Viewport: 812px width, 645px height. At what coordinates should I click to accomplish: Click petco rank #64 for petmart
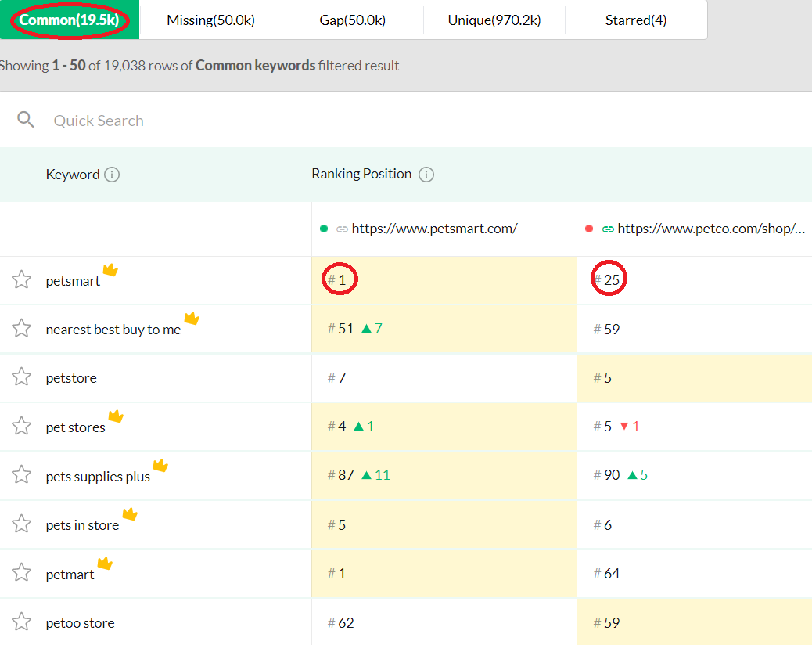[606, 574]
